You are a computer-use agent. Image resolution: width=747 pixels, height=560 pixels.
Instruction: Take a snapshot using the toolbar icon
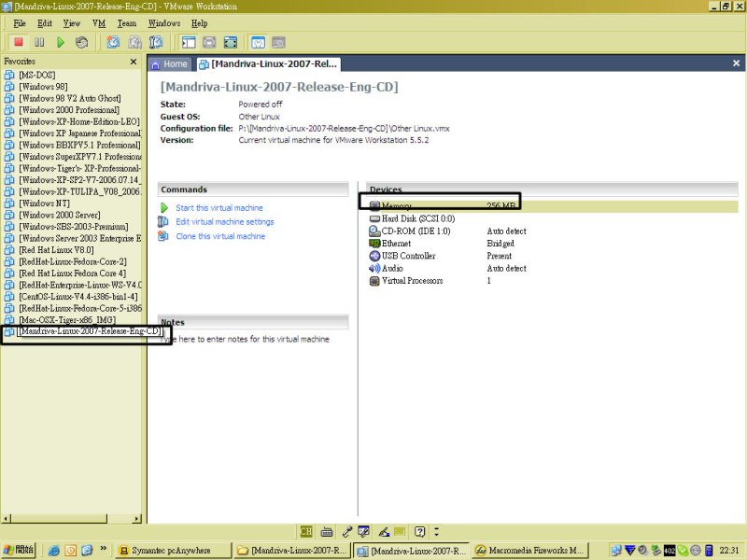[113, 42]
